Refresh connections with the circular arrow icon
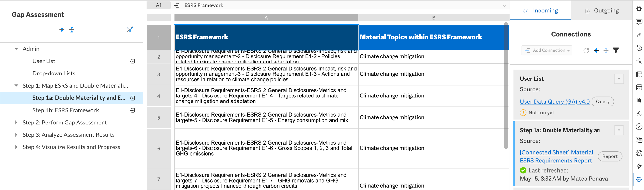Image resolution: width=644 pixels, height=190 pixels. pyautogui.click(x=586, y=50)
